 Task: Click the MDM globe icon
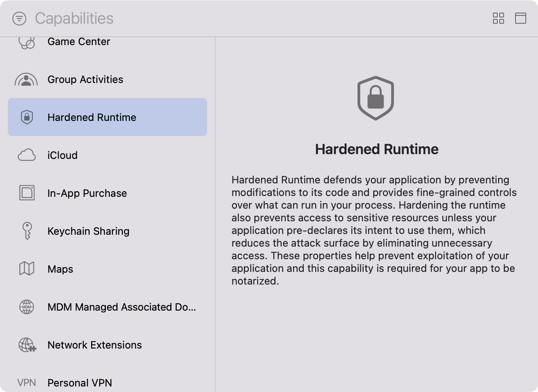point(27,307)
